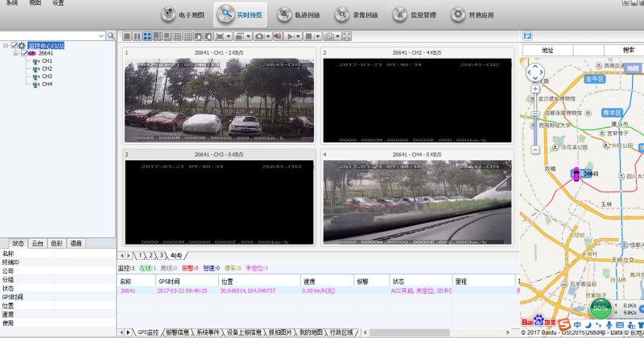644x338 pixels.
Task: Take a snapshot with the camera icon
Action: click(x=259, y=36)
